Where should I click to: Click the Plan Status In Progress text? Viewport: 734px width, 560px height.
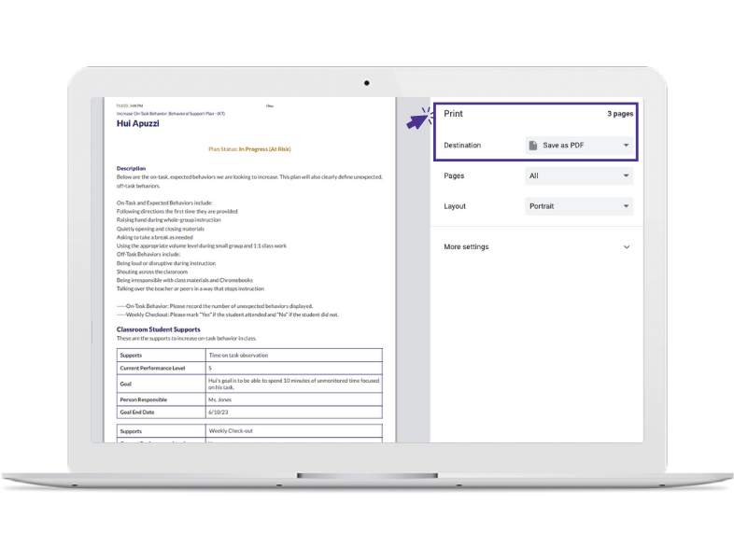coord(249,148)
